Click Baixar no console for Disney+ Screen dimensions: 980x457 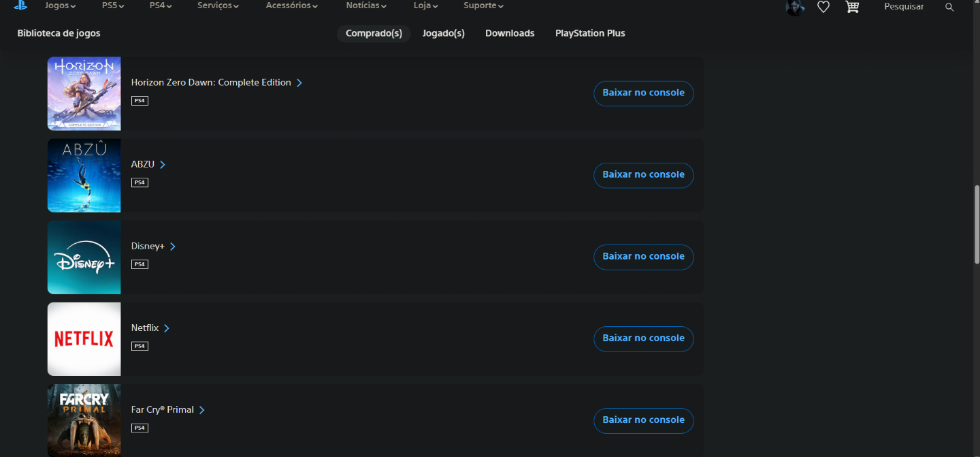coord(644,257)
